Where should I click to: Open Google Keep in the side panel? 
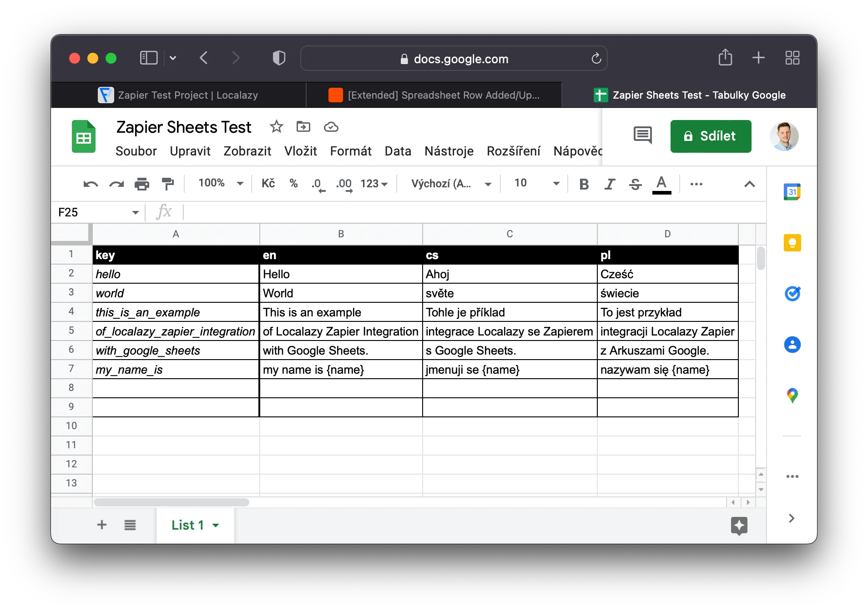tap(792, 243)
